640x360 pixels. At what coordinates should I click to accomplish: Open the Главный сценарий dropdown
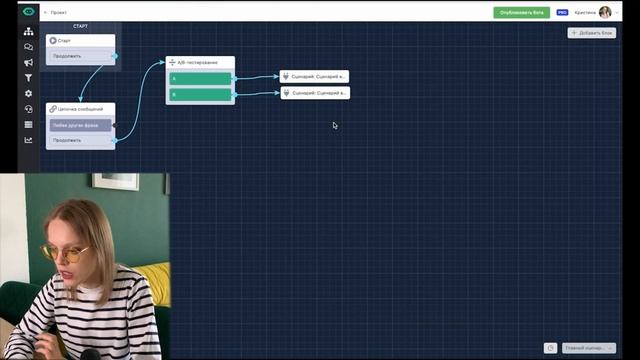click(x=589, y=348)
